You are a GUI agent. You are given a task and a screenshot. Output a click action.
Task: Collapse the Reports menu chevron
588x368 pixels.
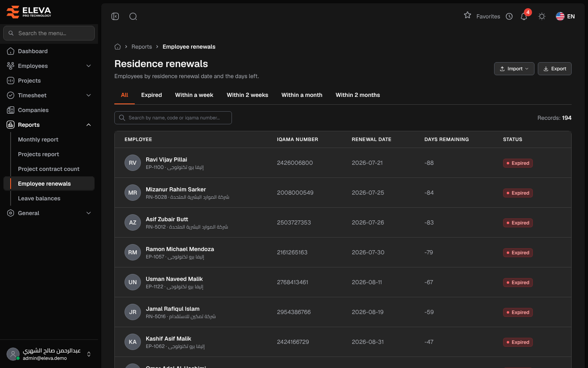[x=89, y=125]
